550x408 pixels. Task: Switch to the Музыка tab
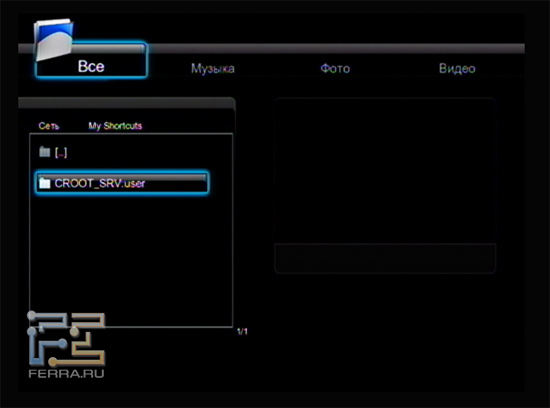[x=213, y=68]
